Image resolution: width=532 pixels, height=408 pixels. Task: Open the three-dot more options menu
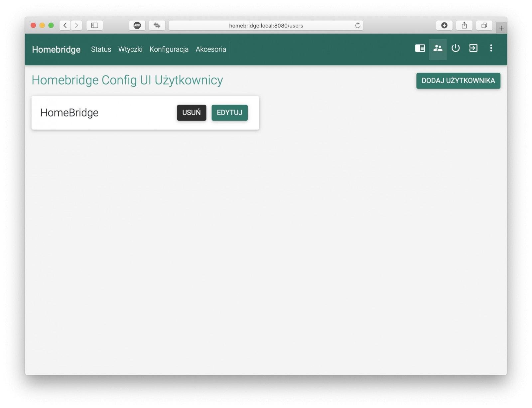tap(491, 48)
